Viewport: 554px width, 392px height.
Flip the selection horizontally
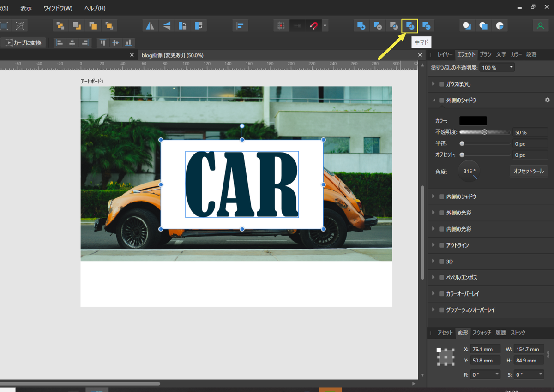click(x=150, y=26)
